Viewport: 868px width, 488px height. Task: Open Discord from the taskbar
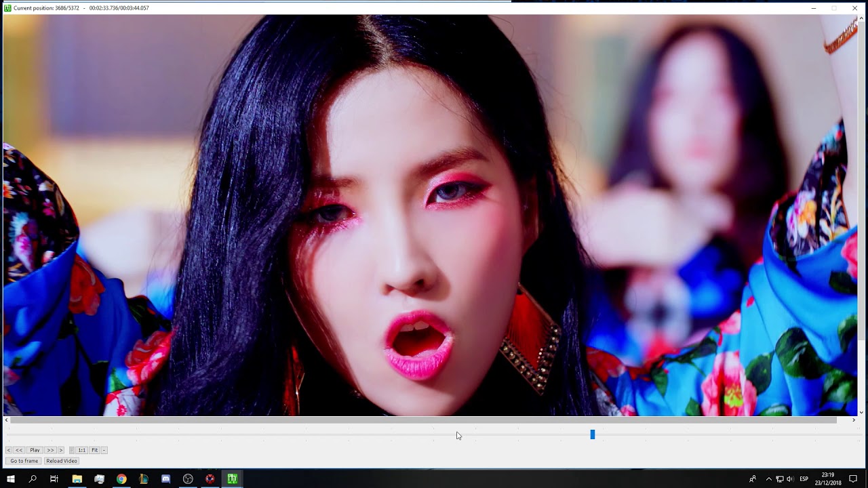[x=166, y=479]
